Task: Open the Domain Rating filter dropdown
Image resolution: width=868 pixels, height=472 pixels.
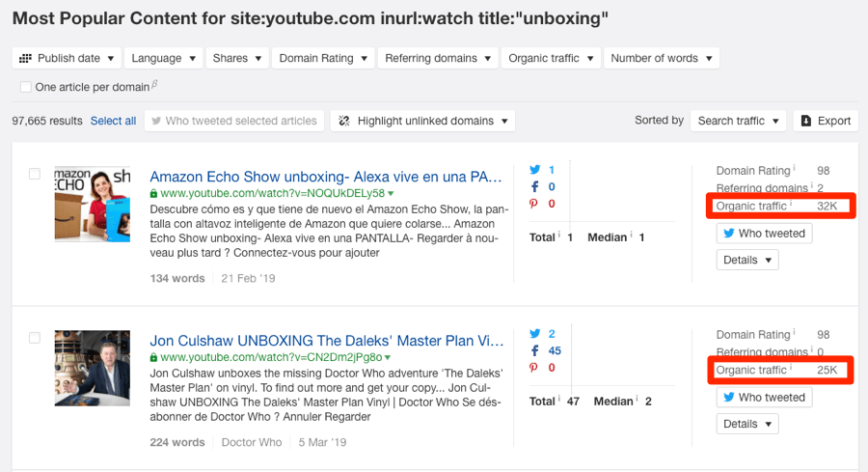Action: click(x=323, y=58)
